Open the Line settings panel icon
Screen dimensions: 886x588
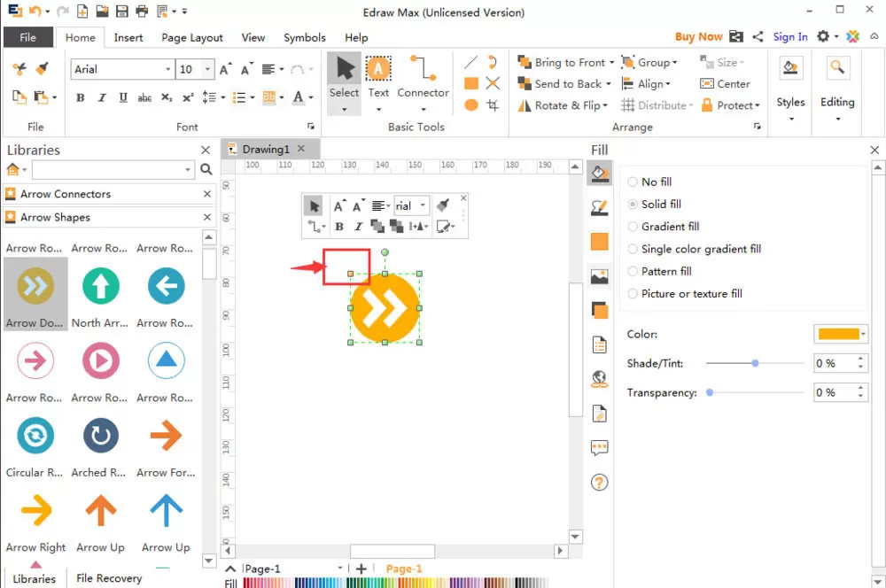pos(599,207)
